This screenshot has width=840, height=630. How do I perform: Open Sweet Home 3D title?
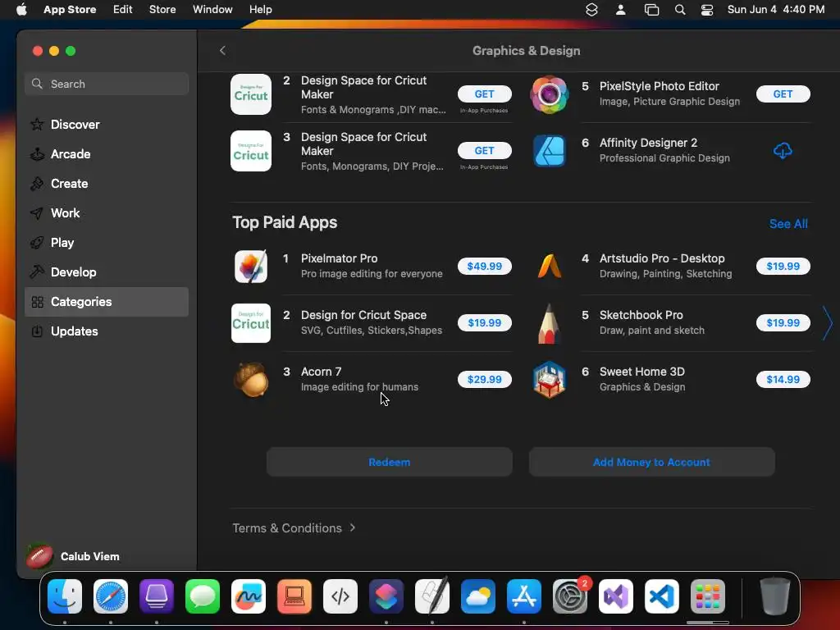641,372
